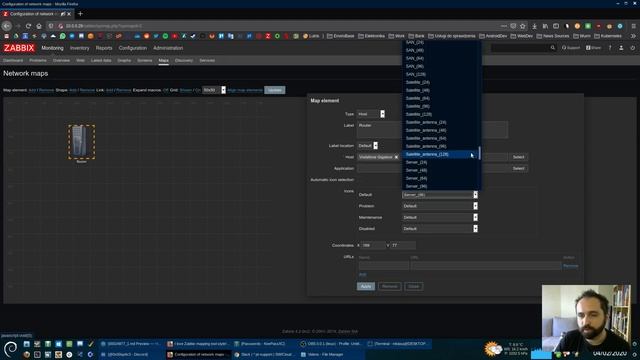Open the Monitoring menu

[x=52, y=48]
